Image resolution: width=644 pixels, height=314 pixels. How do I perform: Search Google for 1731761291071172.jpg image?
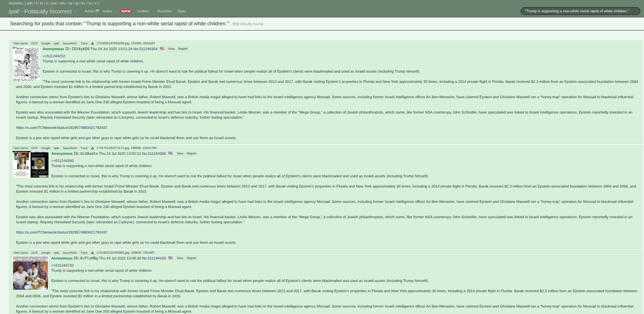point(46,148)
